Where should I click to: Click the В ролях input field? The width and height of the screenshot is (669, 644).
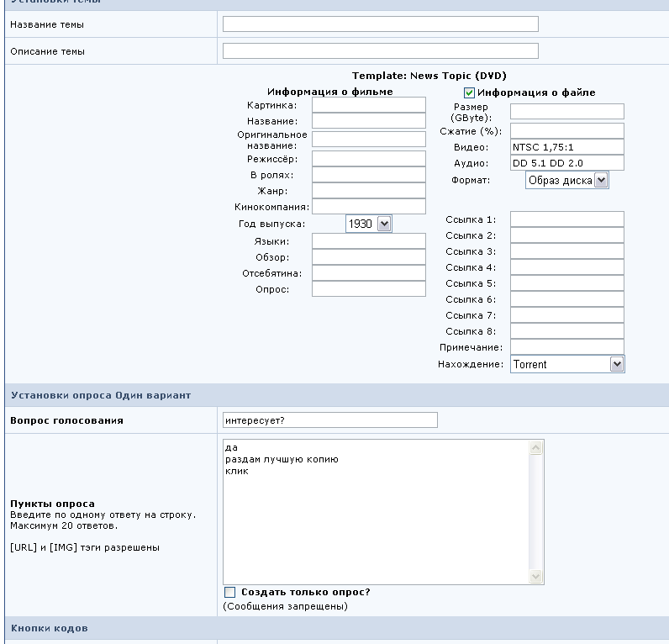(369, 175)
